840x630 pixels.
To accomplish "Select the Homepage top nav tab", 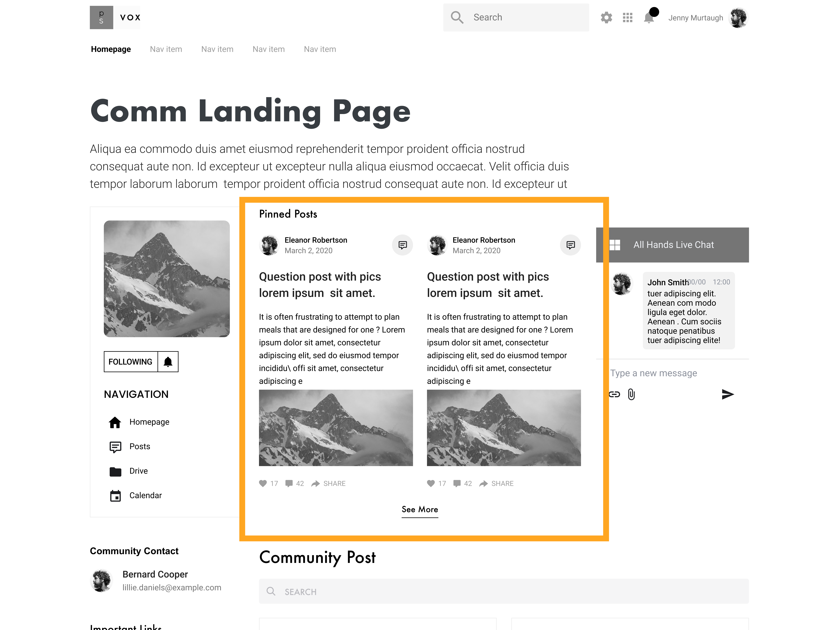I will (111, 49).
